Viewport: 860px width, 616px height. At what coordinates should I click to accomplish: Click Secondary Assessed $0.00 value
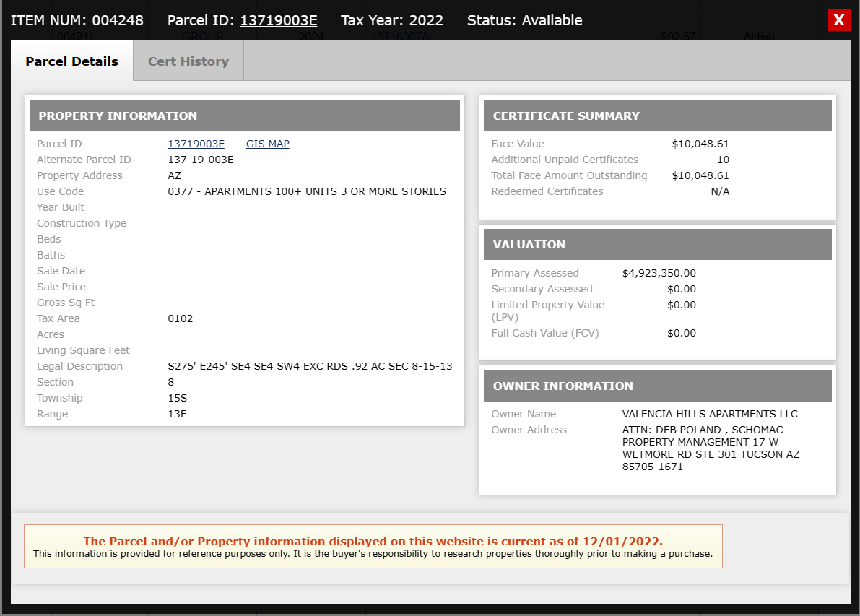[681, 289]
